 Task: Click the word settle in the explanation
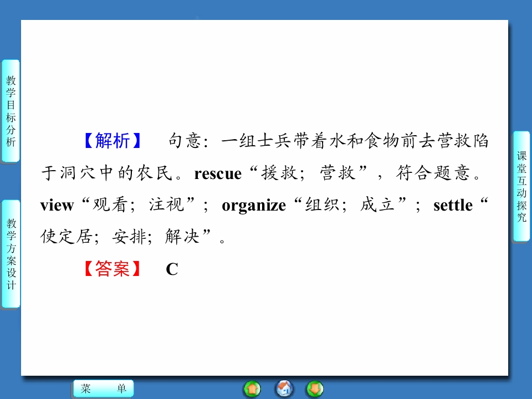pos(453,205)
